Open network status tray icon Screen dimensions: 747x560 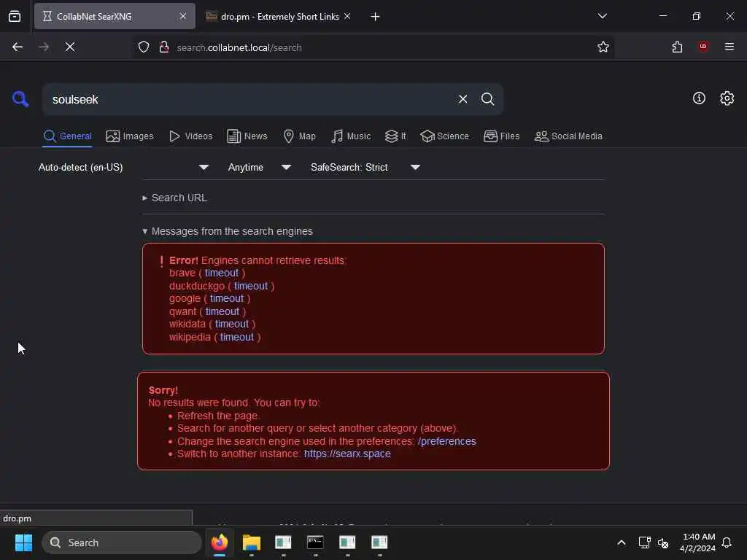(x=644, y=542)
